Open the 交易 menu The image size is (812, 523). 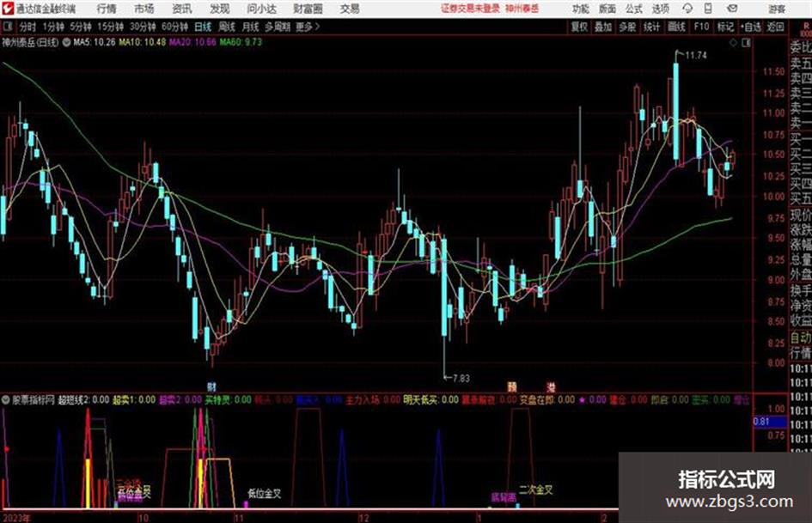click(x=350, y=9)
